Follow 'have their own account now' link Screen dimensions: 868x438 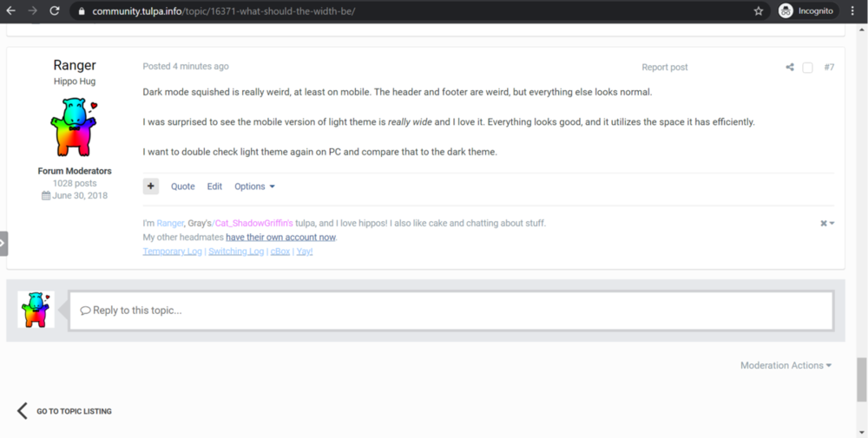point(280,238)
